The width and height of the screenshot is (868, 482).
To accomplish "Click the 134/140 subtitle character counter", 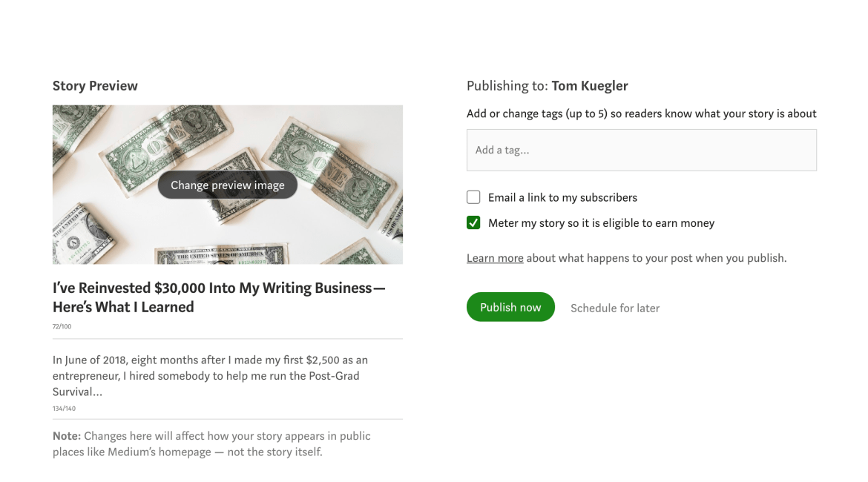I will point(64,409).
